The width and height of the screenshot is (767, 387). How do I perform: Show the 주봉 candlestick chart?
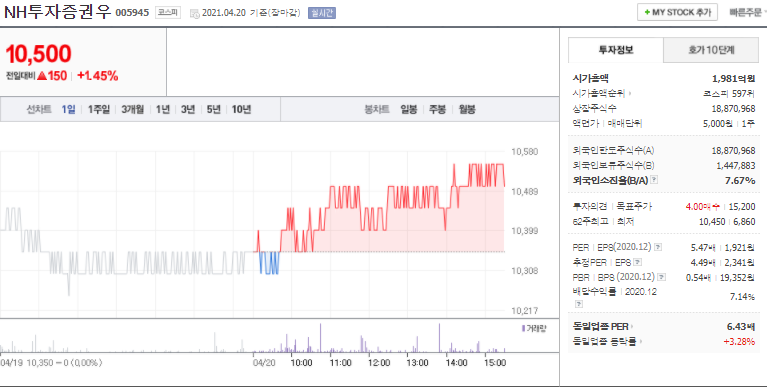tap(437, 109)
